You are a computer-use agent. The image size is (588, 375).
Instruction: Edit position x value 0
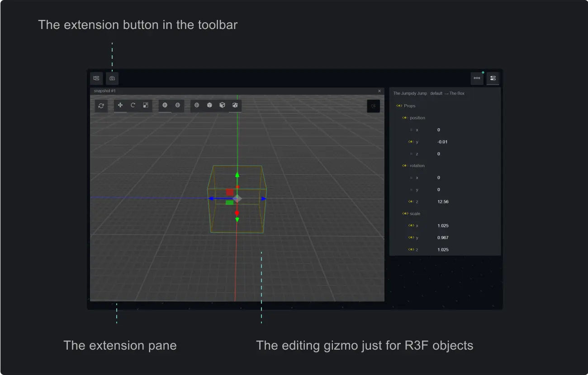(x=439, y=130)
